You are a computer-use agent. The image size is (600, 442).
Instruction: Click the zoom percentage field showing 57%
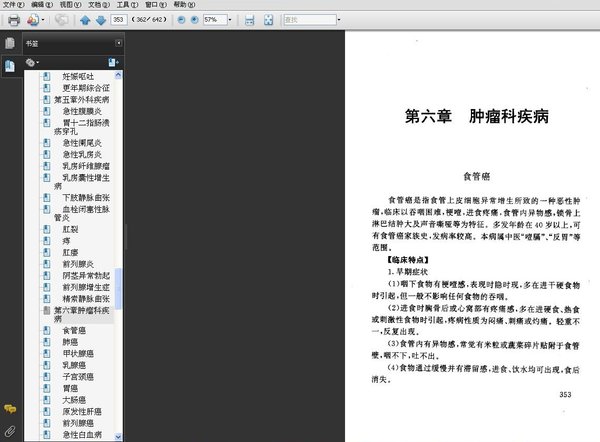(x=215, y=20)
